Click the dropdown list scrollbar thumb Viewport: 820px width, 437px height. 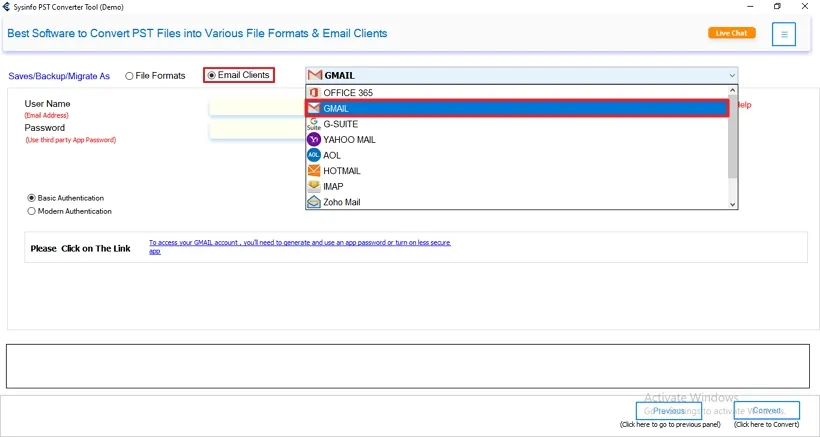pos(733,137)
